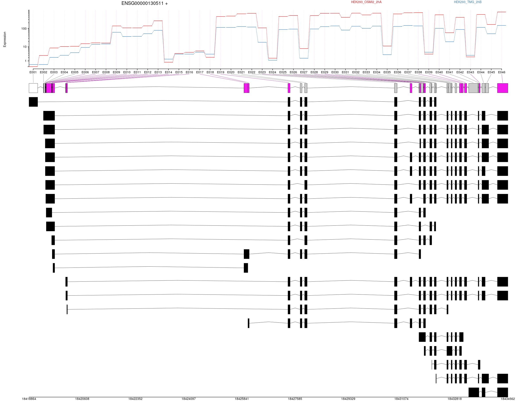Click the exon label E039

tap(428, 72)
